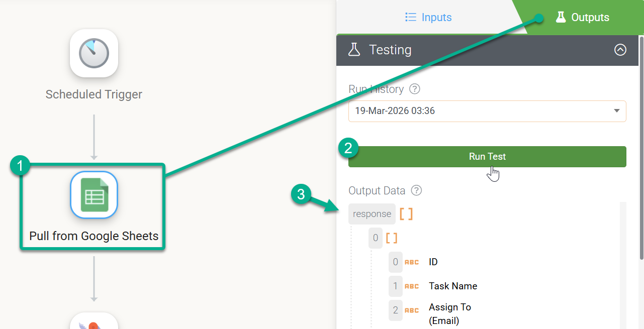Select the Pull from Google Sheets node icon
644x329 pixels.
[94, 195]
